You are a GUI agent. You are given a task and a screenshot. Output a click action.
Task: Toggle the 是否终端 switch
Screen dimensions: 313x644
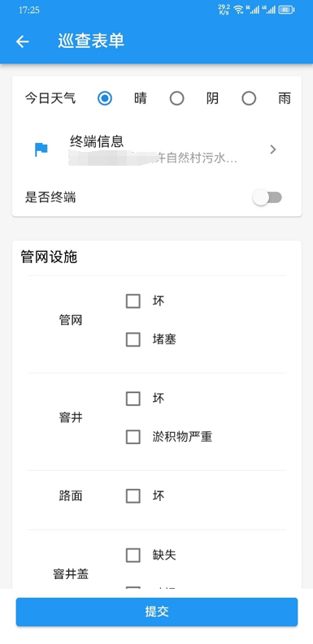pyautogui.click(x=267, y=198)
